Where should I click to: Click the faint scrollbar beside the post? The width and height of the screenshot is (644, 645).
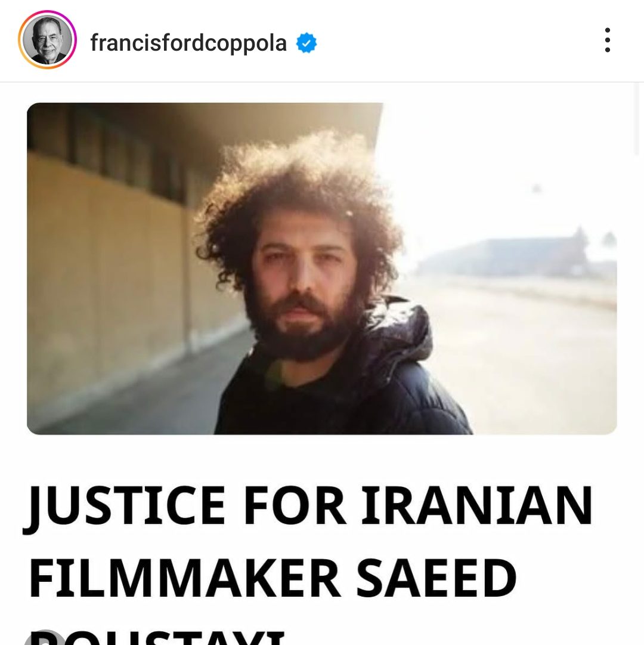coord(638,119)
